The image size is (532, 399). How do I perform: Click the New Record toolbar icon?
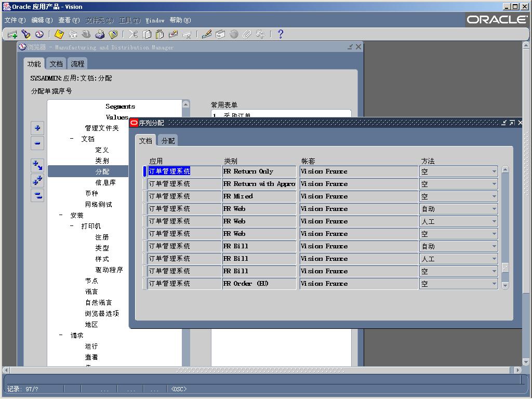[x=12, y=34]
